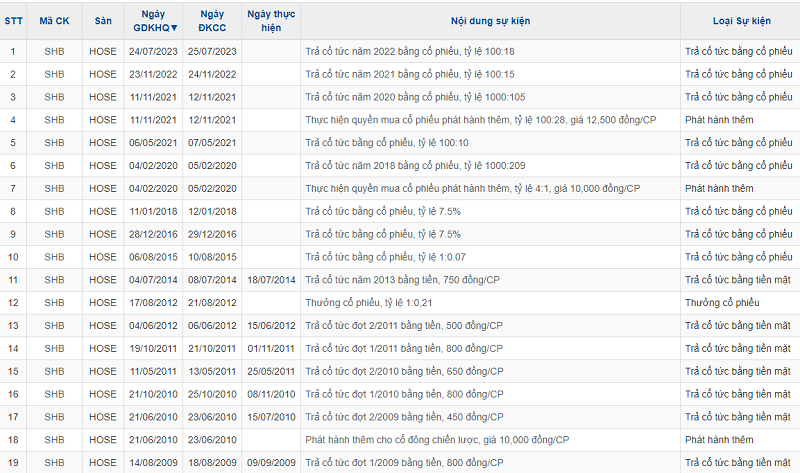The width and height of the screenshot is (800, 473).
Task: Click the sort arrow on Ngày GDKHQ header
Action: pos(175,28)
